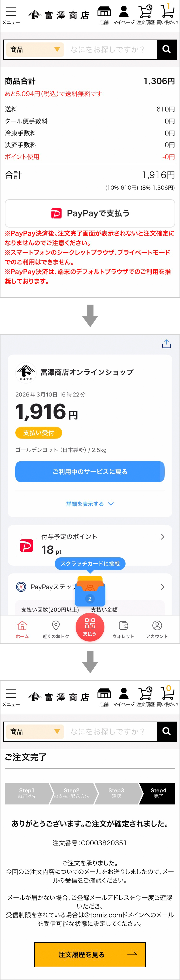180x980 pixels.
Task: Select the Step1 お届け先 step tab
Action: point(27,793)
